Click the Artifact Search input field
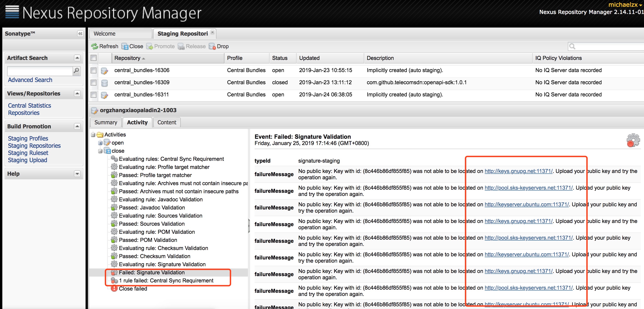The image size is (644, 309). point(40,71)
